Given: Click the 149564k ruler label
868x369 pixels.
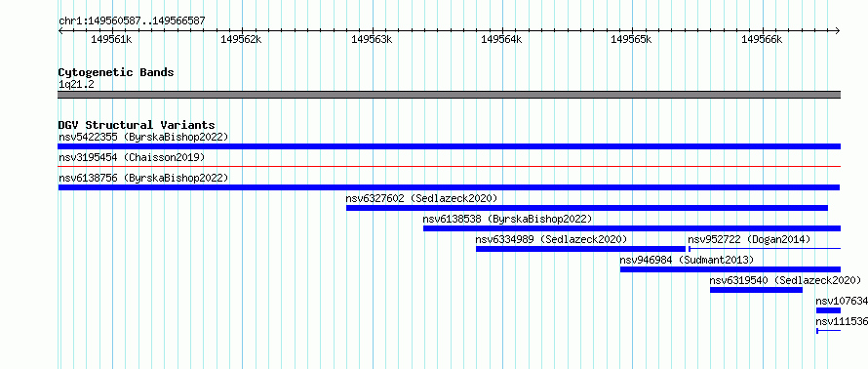Looking at the screenshot, I should pyautogui.click(x=501, y=39).
